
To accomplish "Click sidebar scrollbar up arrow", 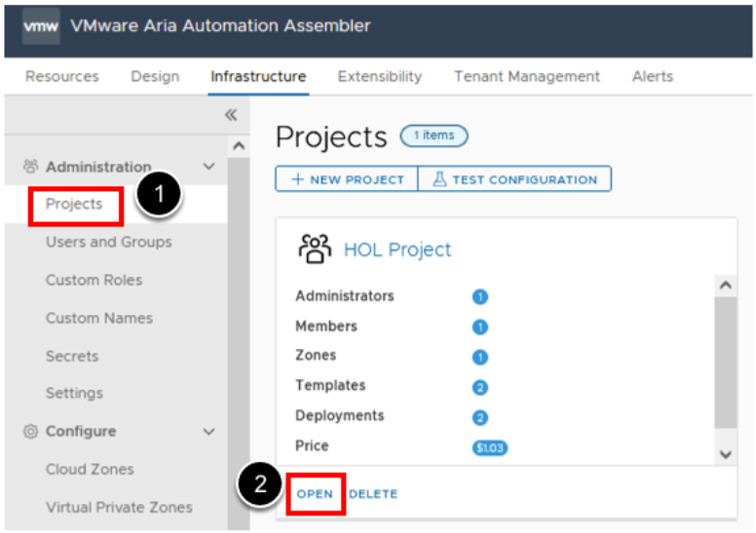I will pyautogui.click(x=239, y=145).
